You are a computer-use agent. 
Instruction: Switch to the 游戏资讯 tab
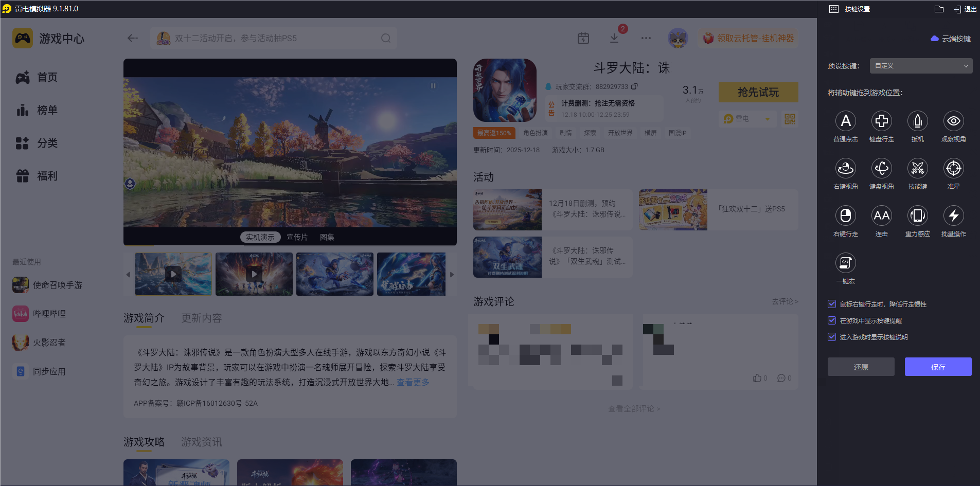click(x=202, y=442)
